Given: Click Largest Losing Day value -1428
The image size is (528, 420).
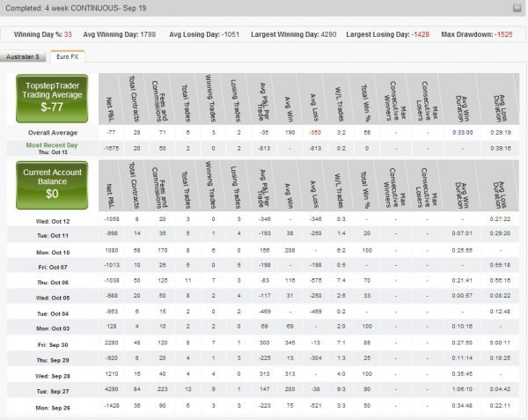Looking at the screenshot, I should (421, 34).
